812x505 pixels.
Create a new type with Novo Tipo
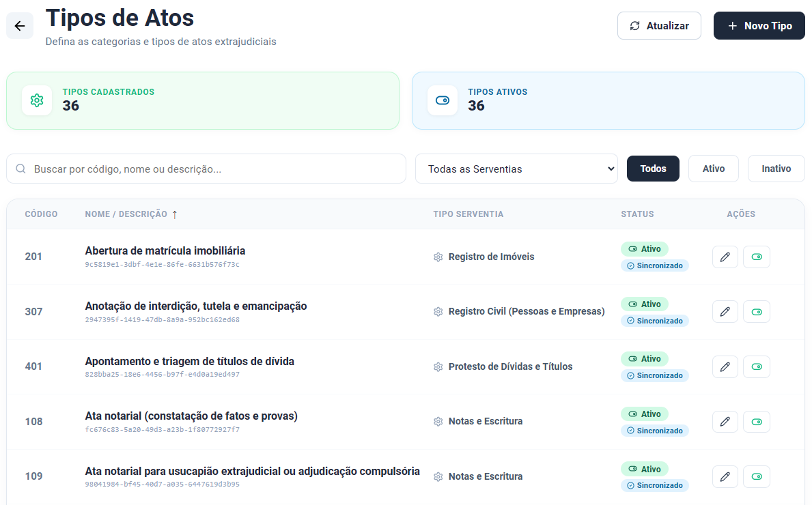759,26
